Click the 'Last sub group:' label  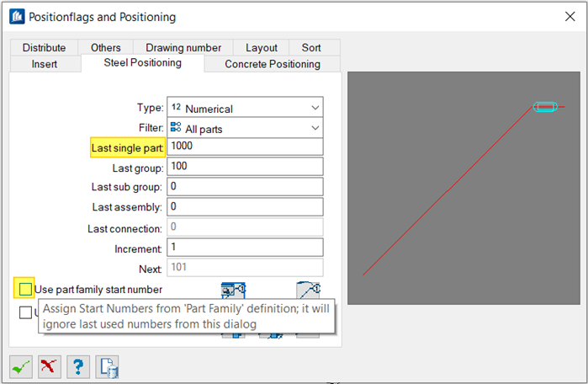[127, 187]
